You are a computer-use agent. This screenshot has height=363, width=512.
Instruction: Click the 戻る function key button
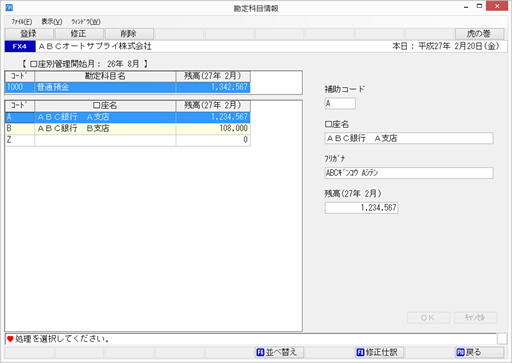click(480, 352)
